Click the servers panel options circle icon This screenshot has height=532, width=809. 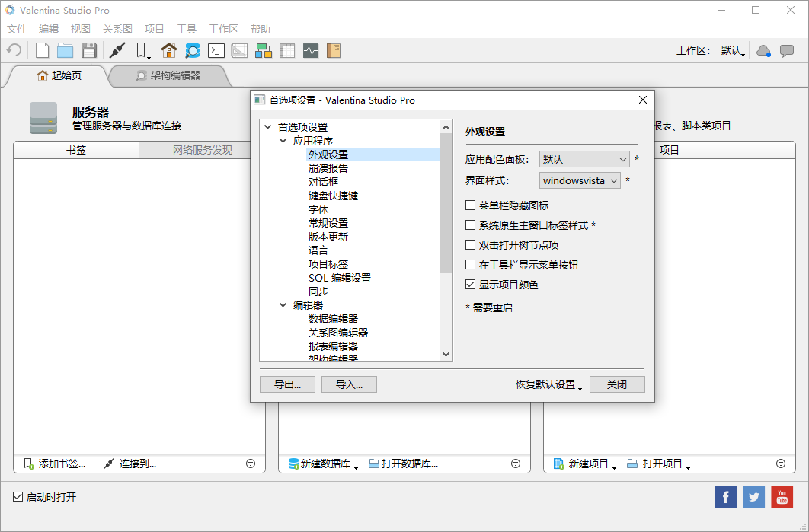(x=251, y=464)
